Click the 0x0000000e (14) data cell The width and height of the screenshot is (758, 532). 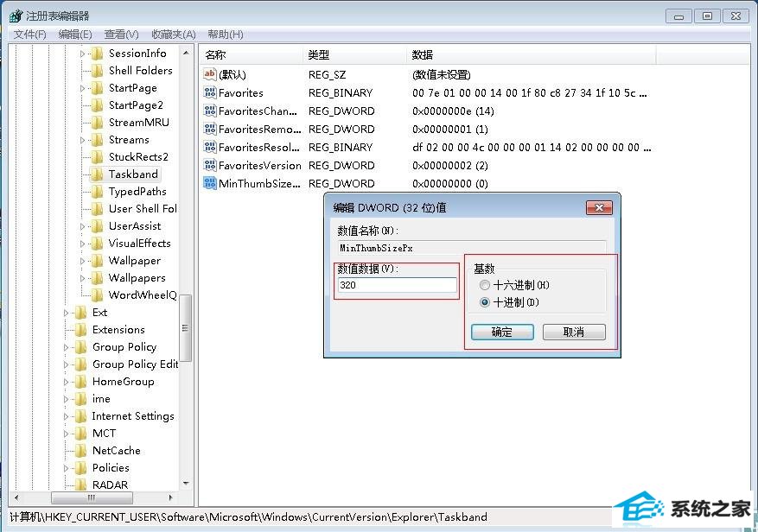[453, 111]
